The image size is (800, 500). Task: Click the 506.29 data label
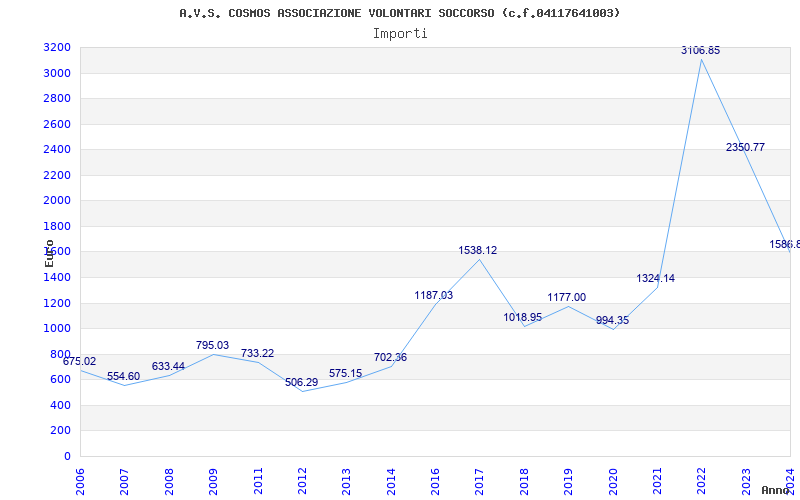coord(302,383)
